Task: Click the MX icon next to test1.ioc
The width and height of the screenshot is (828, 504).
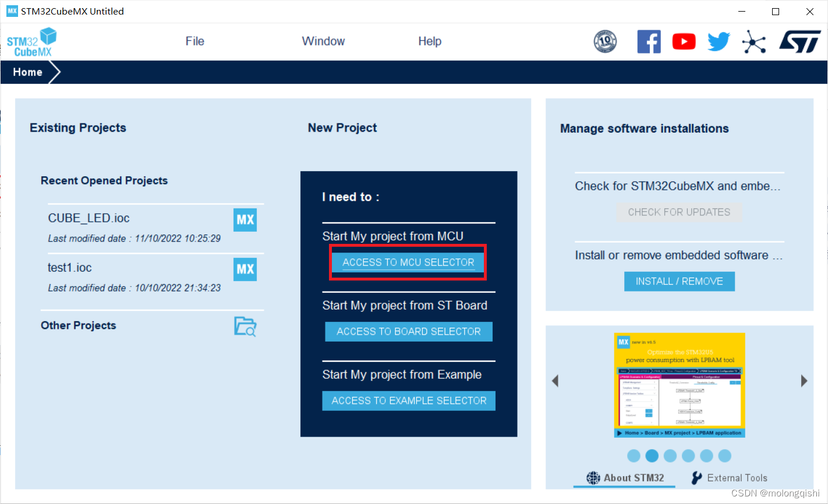Action: click(x=245, y=269)
